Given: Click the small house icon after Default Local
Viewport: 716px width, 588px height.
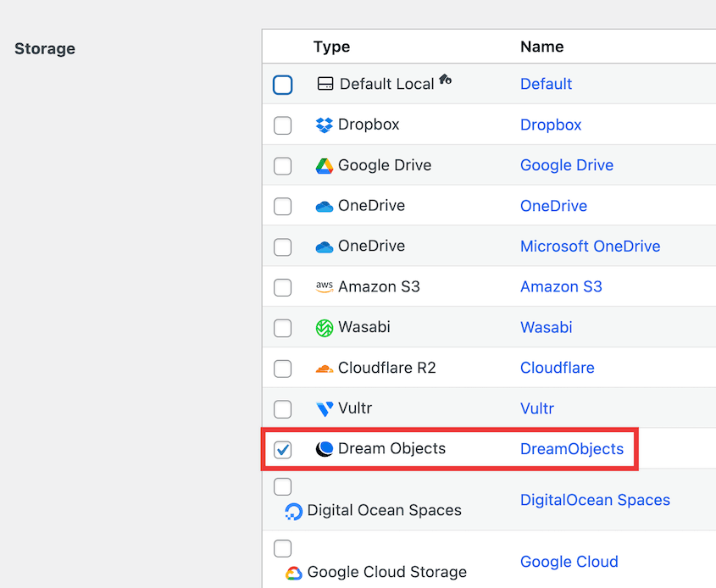Looking at the screenshot, I should pos(445,80).
